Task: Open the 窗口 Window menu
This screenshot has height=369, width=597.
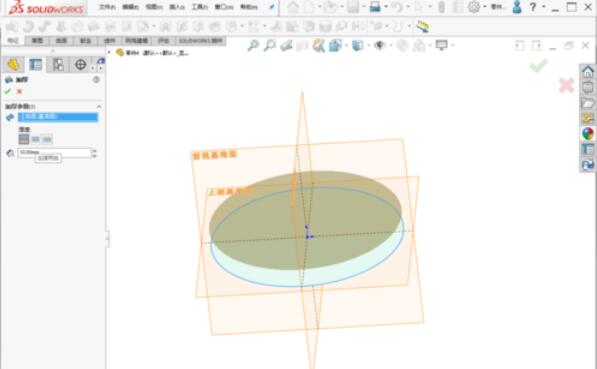Action: coord(224,7)
